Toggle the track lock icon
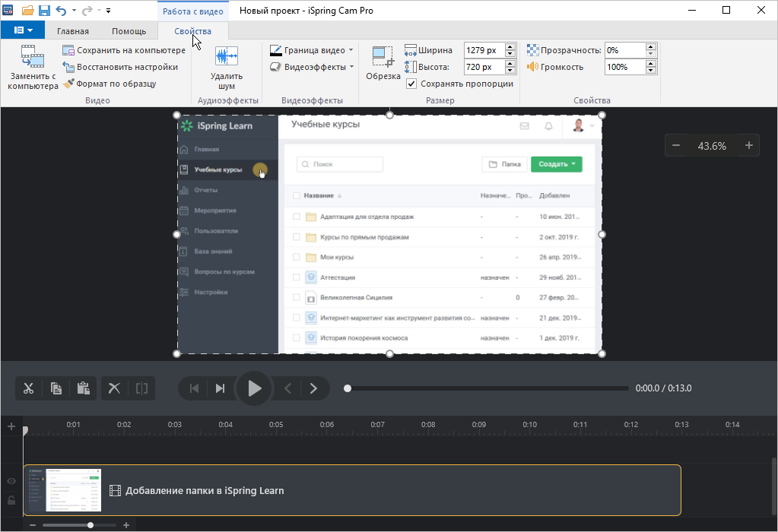Image resolution: width=778 pixels, height=532 pixels. pyautogui.click(x=11, y=500)
